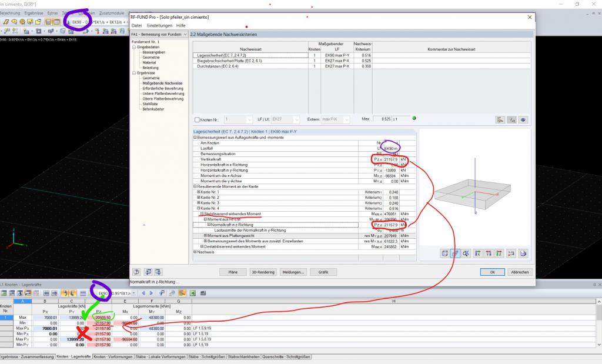602x364 pixels.
Task: Click the previous table icon beside help icon
Action: click(148, 272)
